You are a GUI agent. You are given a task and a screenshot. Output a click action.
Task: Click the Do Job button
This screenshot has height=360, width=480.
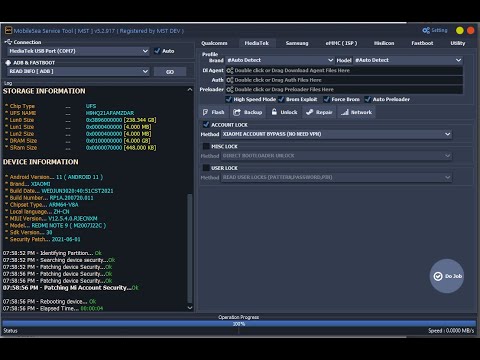tap(447, 276)
